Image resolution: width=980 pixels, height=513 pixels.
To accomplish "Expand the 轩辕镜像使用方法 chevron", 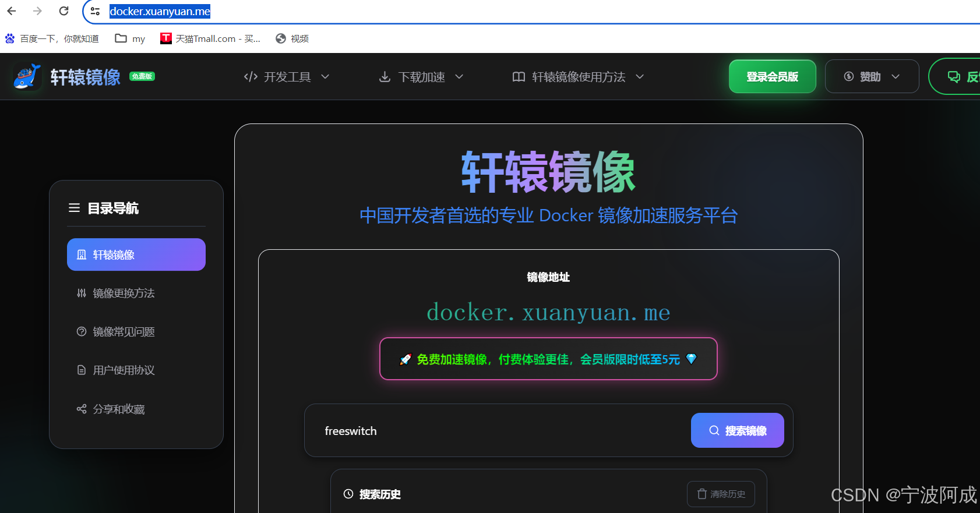I will coord(640,77).
